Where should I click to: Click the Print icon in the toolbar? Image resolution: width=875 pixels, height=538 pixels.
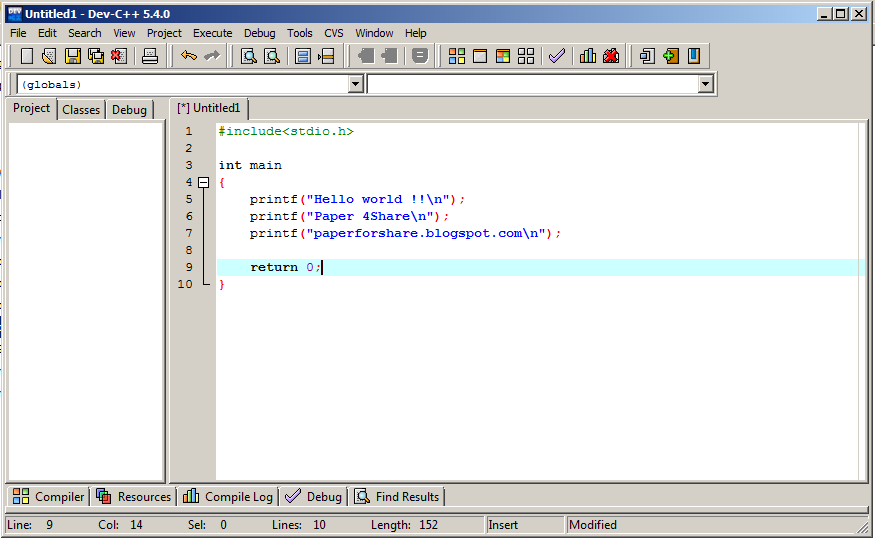pyautogui.click(x=150, y=56)
